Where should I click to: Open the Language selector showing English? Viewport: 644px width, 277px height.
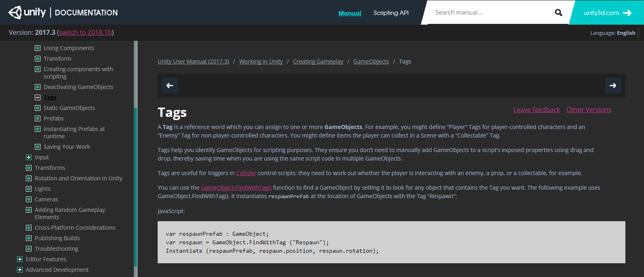[612, 33]
